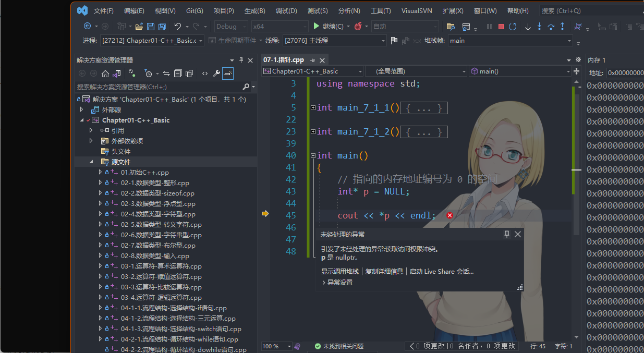Click the Step Into icon

539,26
